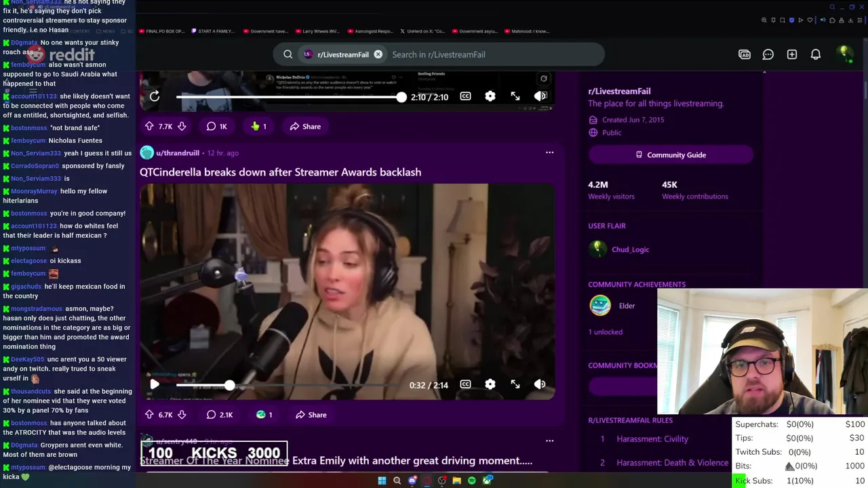The width and height of the screenshot is (868, 488).
Task: Toggle captions on the top video
Action: coord(465,96)
